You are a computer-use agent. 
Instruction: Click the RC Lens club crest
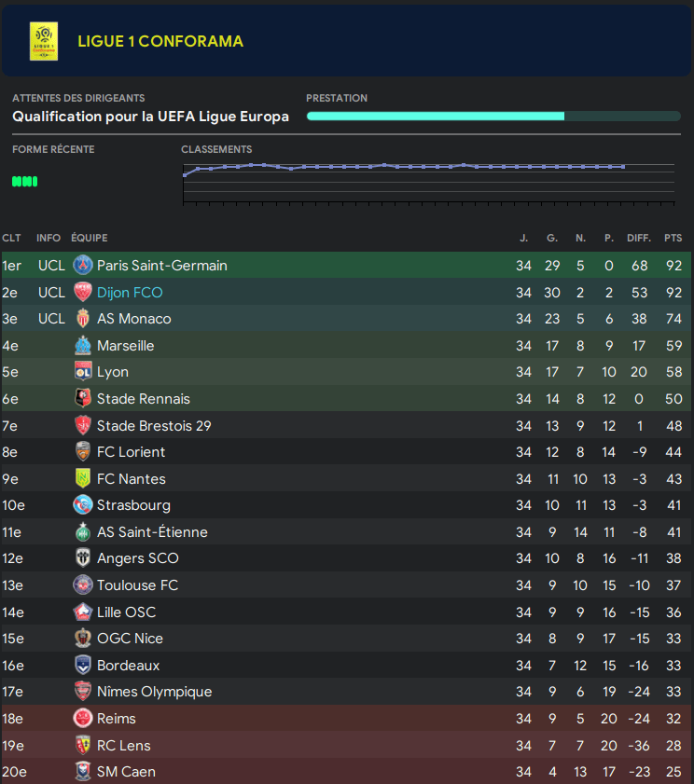(83, 746)
